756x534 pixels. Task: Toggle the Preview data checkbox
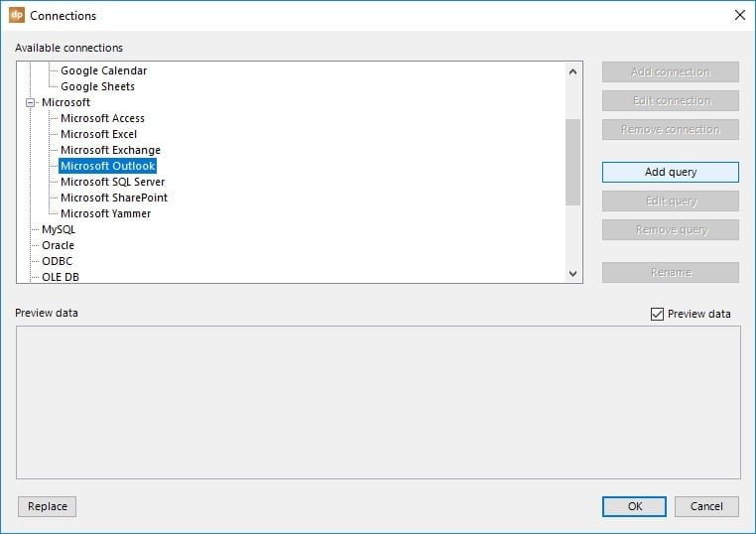(x=657, y=314)
